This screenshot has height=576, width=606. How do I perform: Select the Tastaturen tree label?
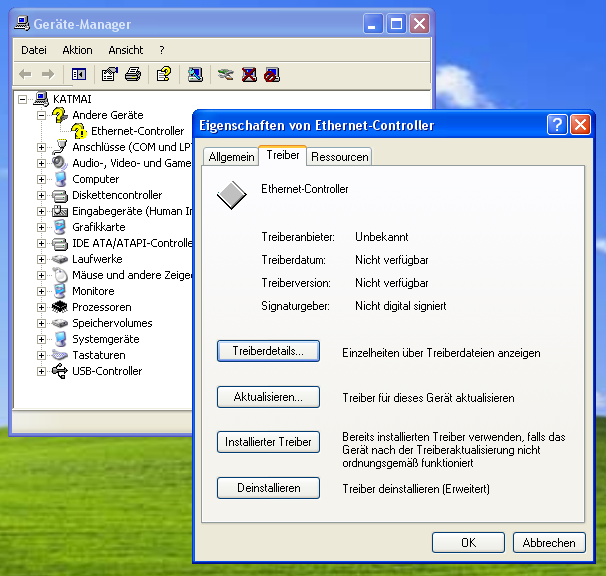tap(99, 355)
